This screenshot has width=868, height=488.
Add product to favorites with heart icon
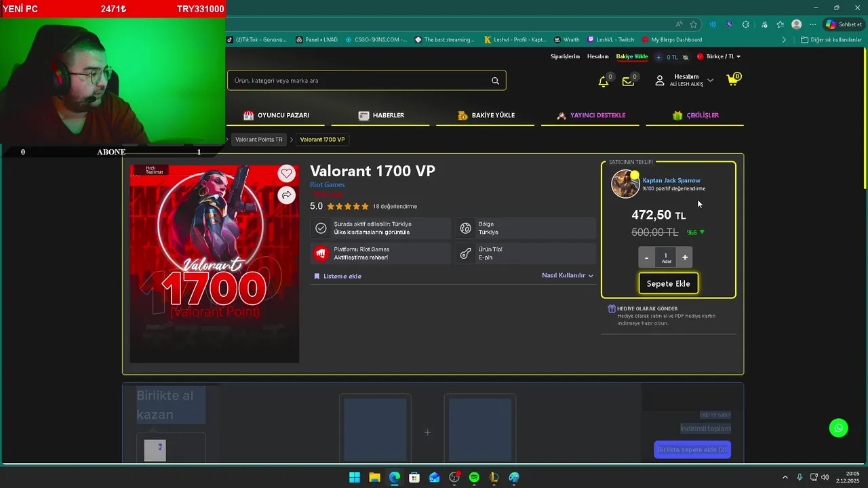pos(287,174)
